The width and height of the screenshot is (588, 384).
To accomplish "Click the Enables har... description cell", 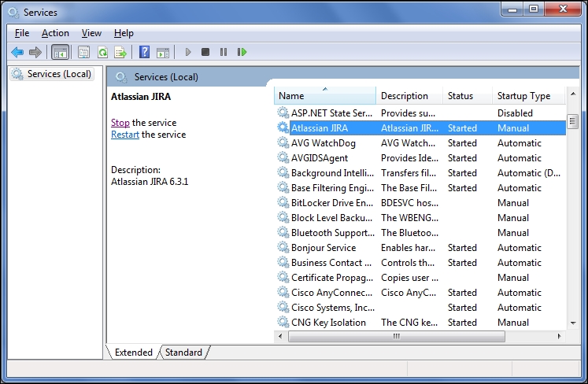I will (x=408, y=248).
